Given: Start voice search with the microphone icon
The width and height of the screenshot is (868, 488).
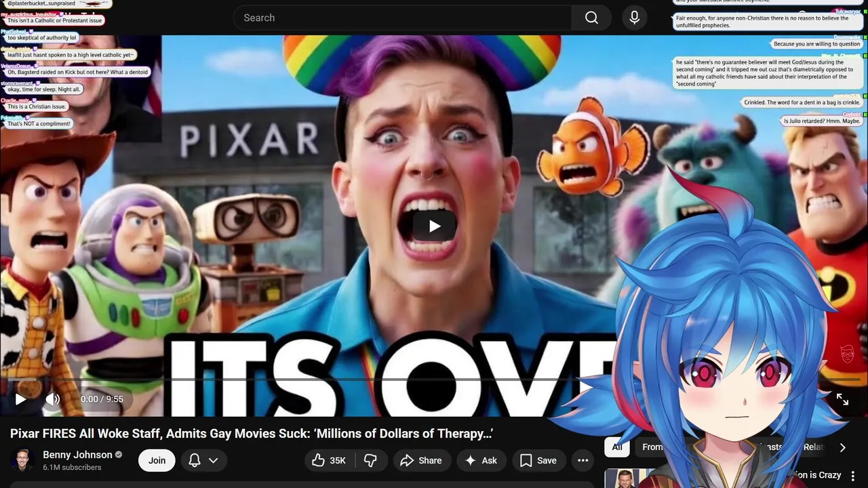Looking at the screenshot, I should (x=634, y=18).
